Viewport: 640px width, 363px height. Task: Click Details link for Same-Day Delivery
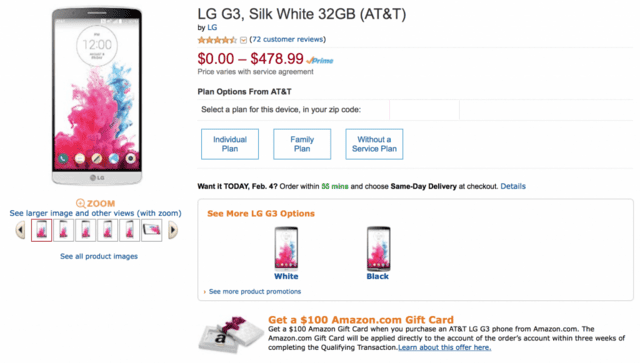coord(513,186)
